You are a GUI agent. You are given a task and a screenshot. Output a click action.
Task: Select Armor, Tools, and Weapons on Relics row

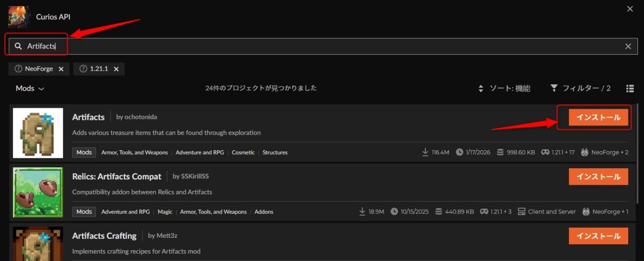point(213,212)
